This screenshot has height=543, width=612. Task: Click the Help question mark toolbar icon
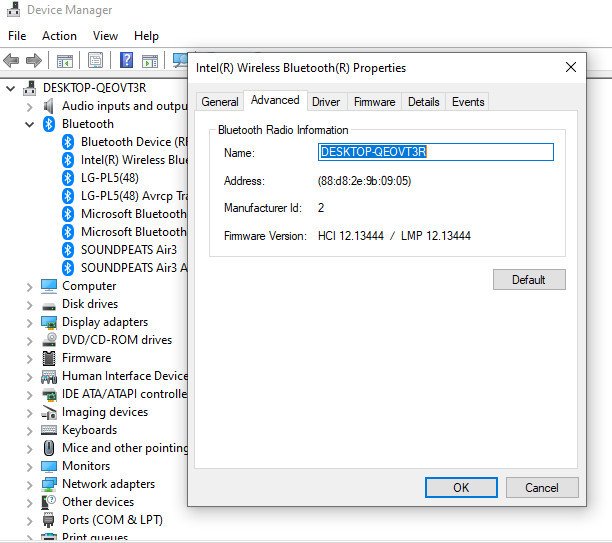pos(126,61)
